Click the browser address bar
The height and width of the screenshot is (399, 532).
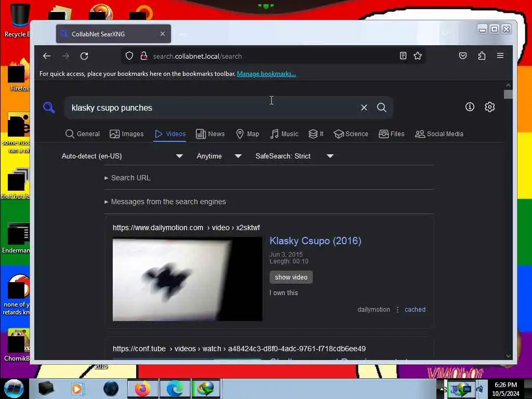(273, 56)
